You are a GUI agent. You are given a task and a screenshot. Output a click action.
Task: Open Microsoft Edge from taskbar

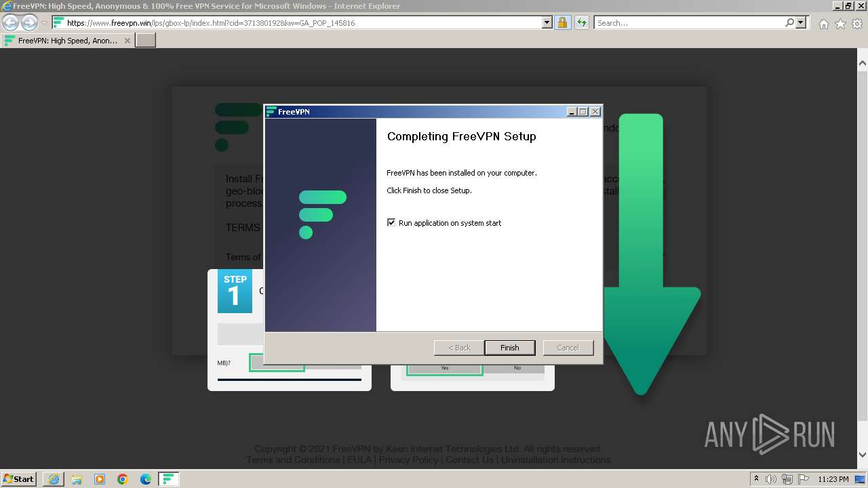[x=146, y=479]
